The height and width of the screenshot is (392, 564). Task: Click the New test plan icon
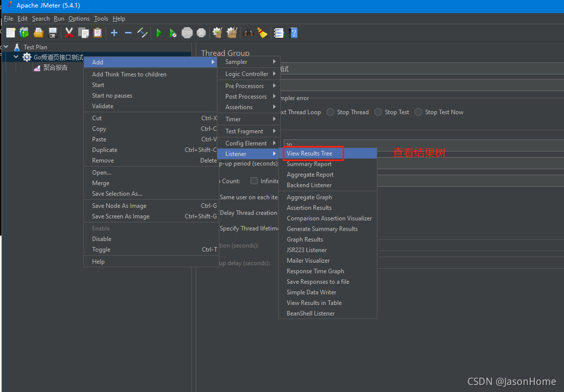tap(11, 33)
